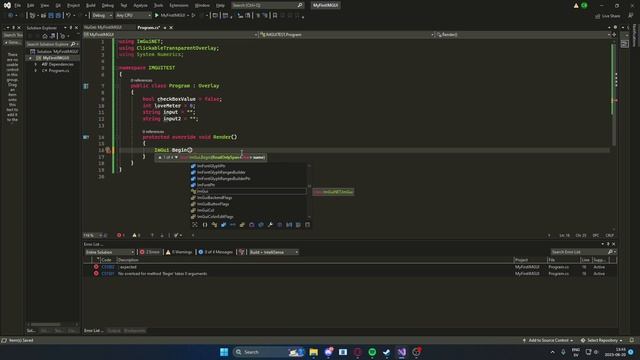640x360 pixels.
Task: Select ImGui entry in IntelliSense list
Action: (249, 191)
